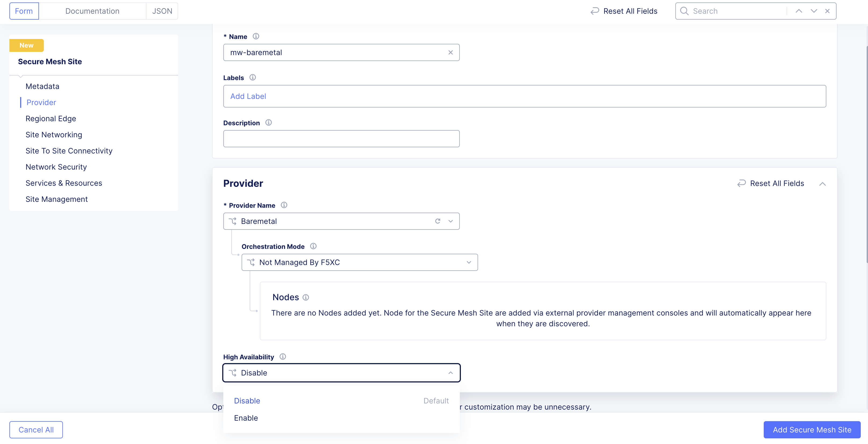
Task: Click the Description input field
Action: 341,139
